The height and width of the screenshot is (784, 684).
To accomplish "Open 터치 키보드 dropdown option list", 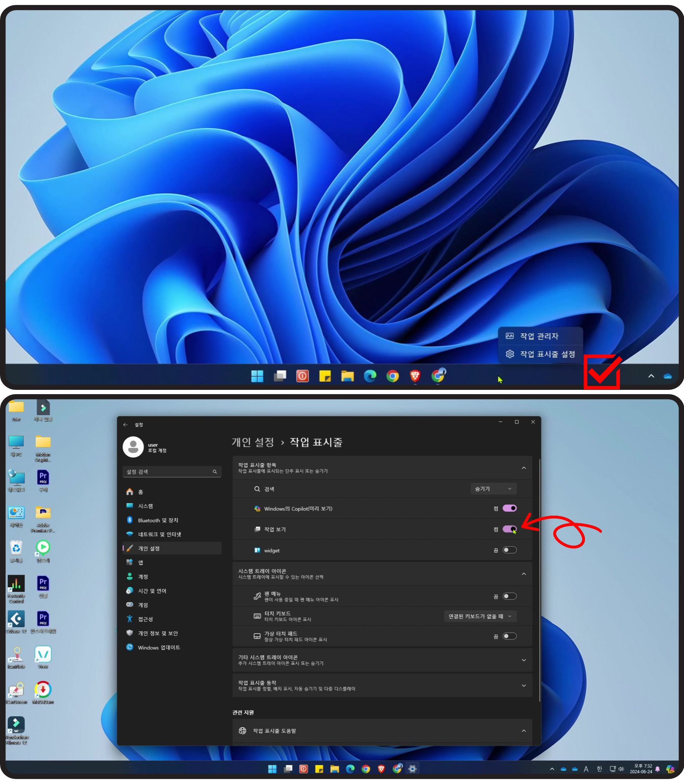I will pos(480,617).
